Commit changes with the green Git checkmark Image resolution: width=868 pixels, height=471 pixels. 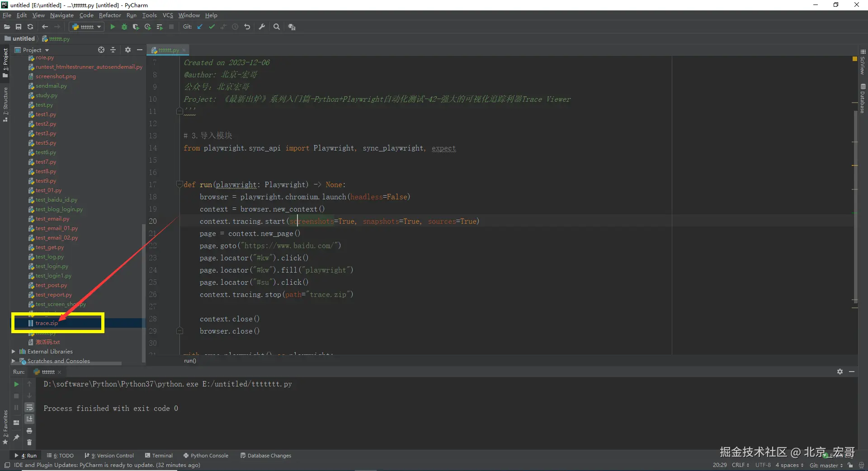point(212,27)
